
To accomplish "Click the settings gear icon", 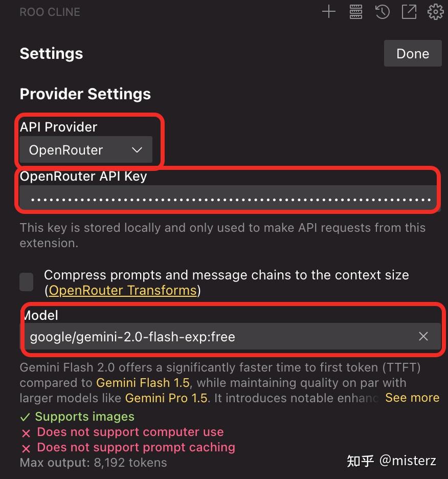I will tap(436, 12).
